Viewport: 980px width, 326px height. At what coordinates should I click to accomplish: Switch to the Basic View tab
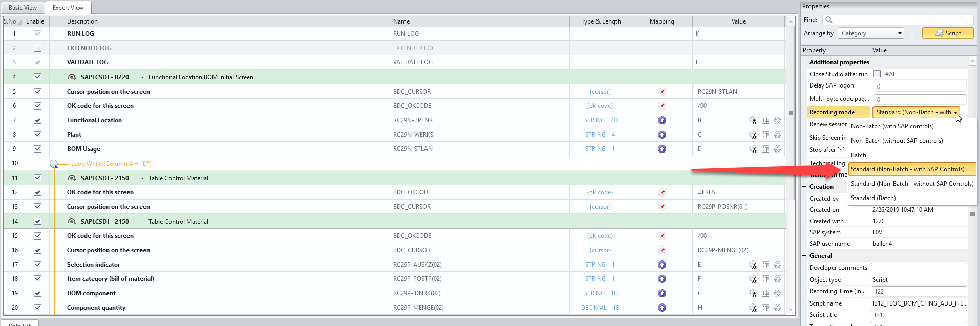(23, 8)
